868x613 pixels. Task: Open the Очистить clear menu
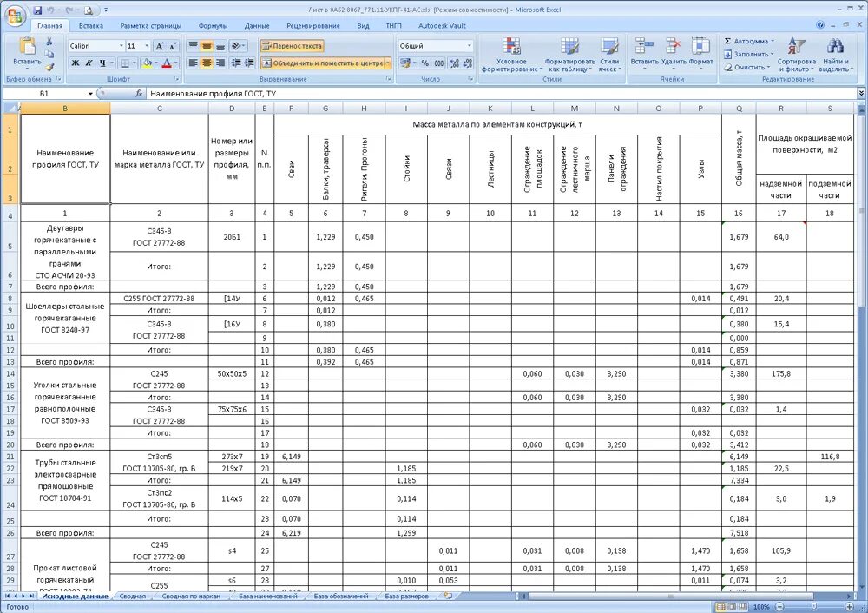tap(747, 67)
